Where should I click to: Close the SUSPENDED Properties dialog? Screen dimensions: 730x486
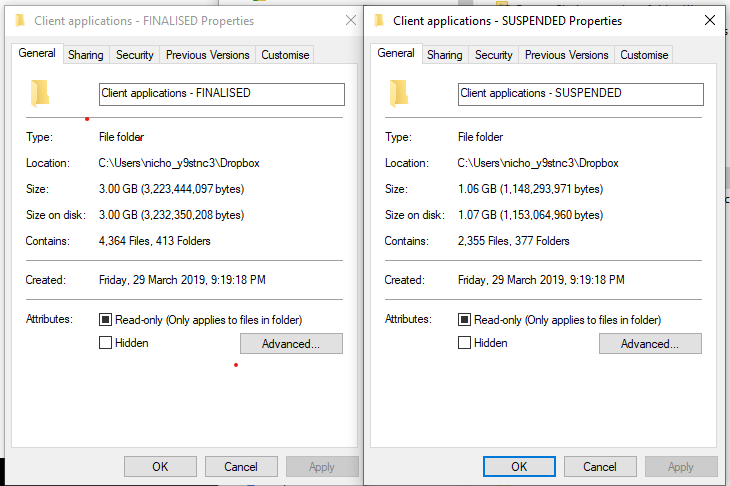click(x=709, y=20)
